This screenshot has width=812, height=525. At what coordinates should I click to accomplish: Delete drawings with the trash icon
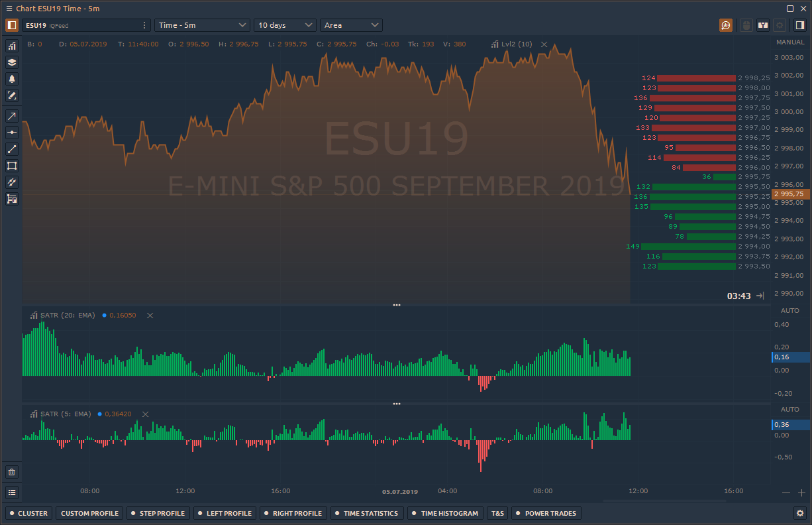pyautogui.click(x=12, y=472)
